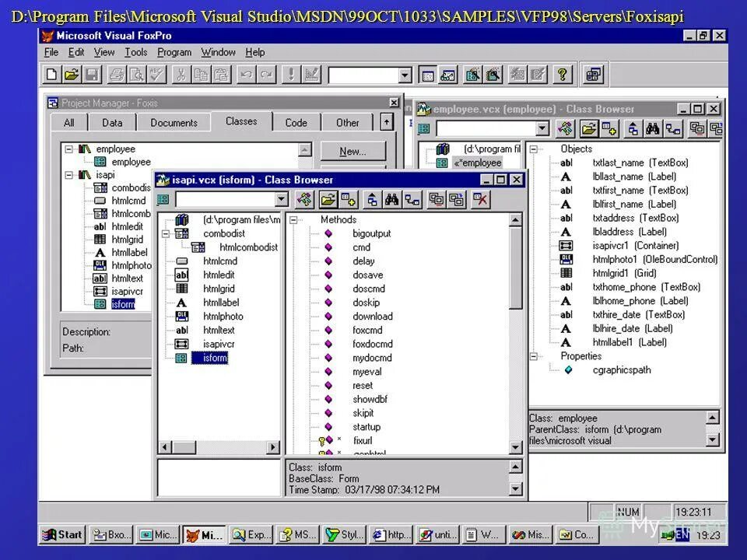
Task: Select txthire_date (TextBox) in Objects list
Action: pyautogui.click(x=638, y=315)
